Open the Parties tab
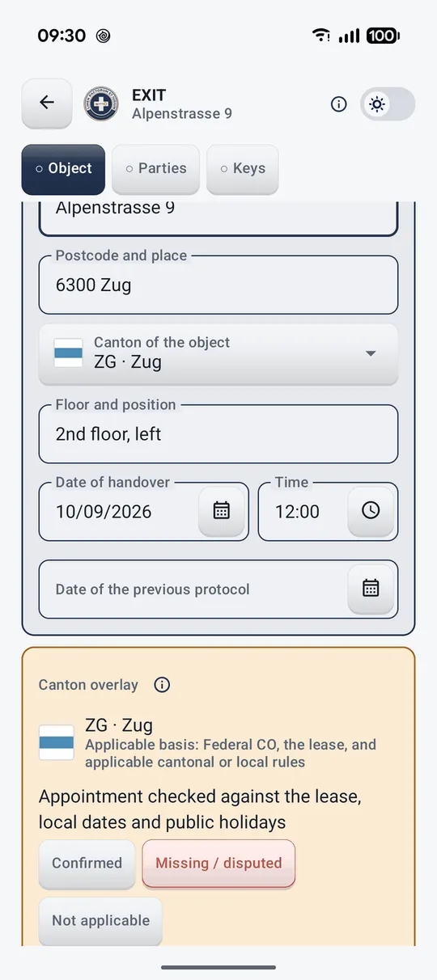Screen dimensions: 437x980 [x=155, y=169]
